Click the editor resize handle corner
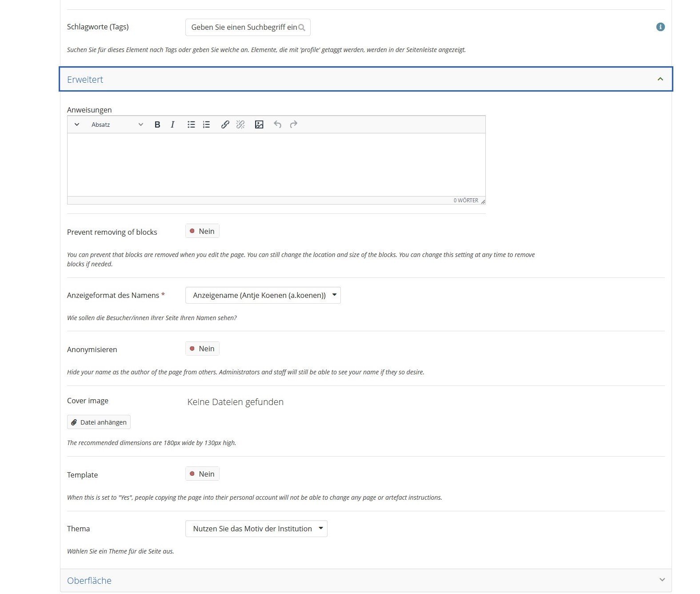This screenshot has height=594, width=700. tap(483, 201)
